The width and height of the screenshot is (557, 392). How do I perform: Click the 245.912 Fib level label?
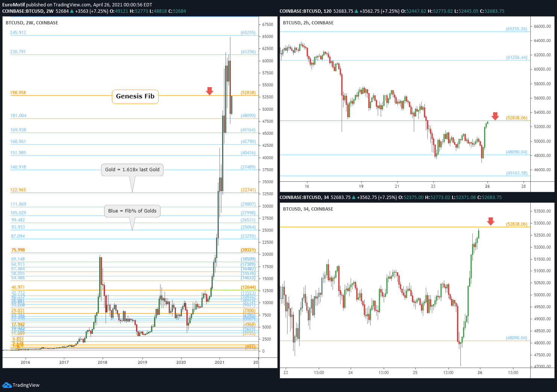coord(18,33)
